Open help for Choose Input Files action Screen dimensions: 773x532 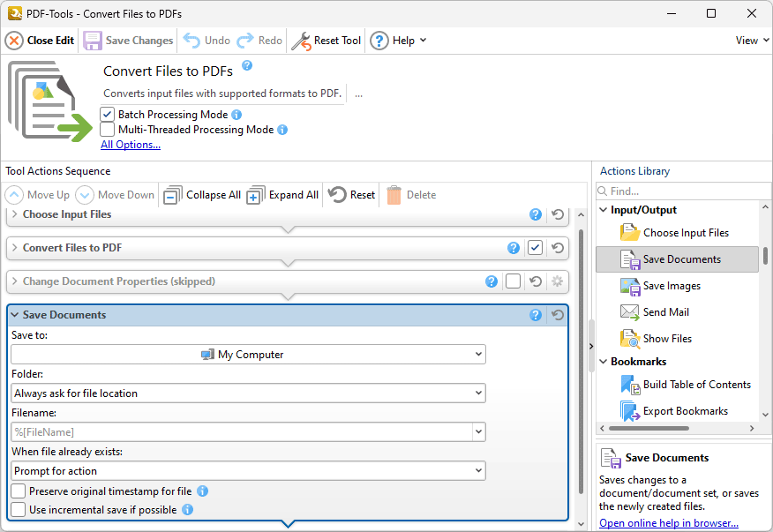[x=536, y=214]
